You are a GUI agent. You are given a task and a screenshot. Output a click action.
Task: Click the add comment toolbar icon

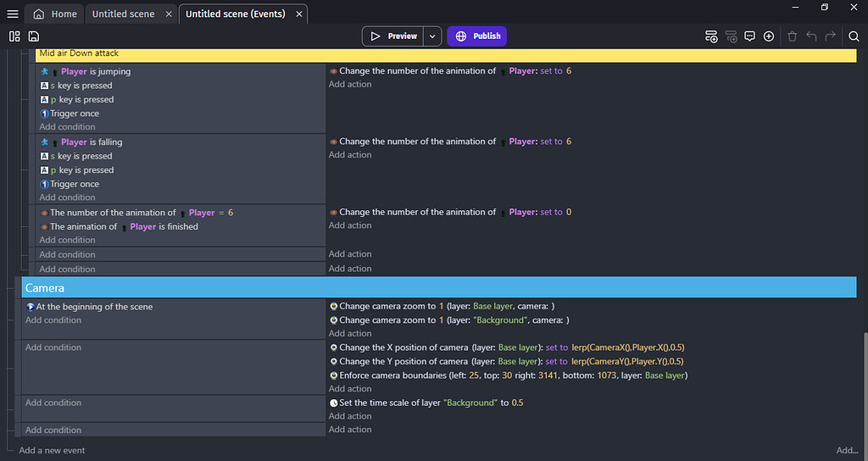(x=749, y=36)
